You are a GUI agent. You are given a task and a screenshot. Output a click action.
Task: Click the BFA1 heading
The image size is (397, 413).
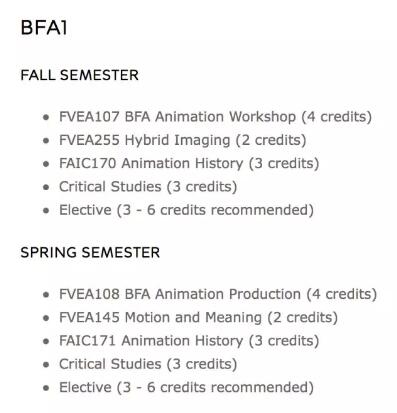[x=44, y=28]
